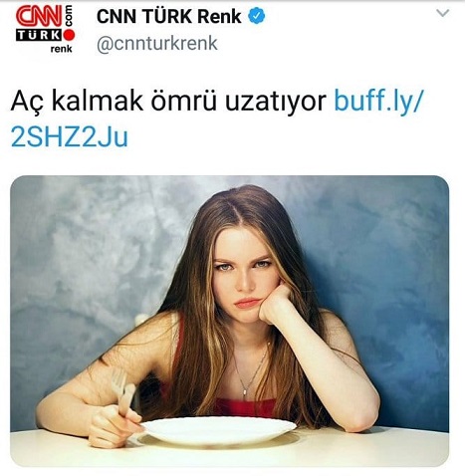Select the tweet text Aç kalmak ömrü uzatıyor

click(x=168, y=102)
